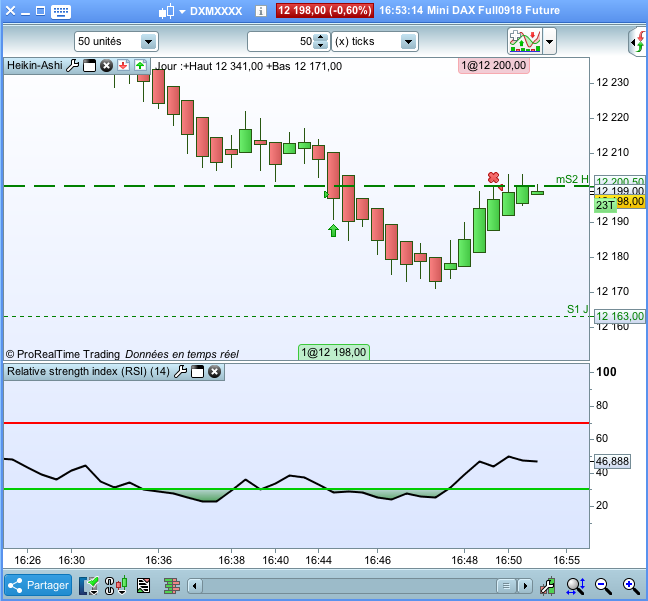Remove Heikin-Ashi with its X icon
This screenshot has height=601, width=648.
point(106,66)
